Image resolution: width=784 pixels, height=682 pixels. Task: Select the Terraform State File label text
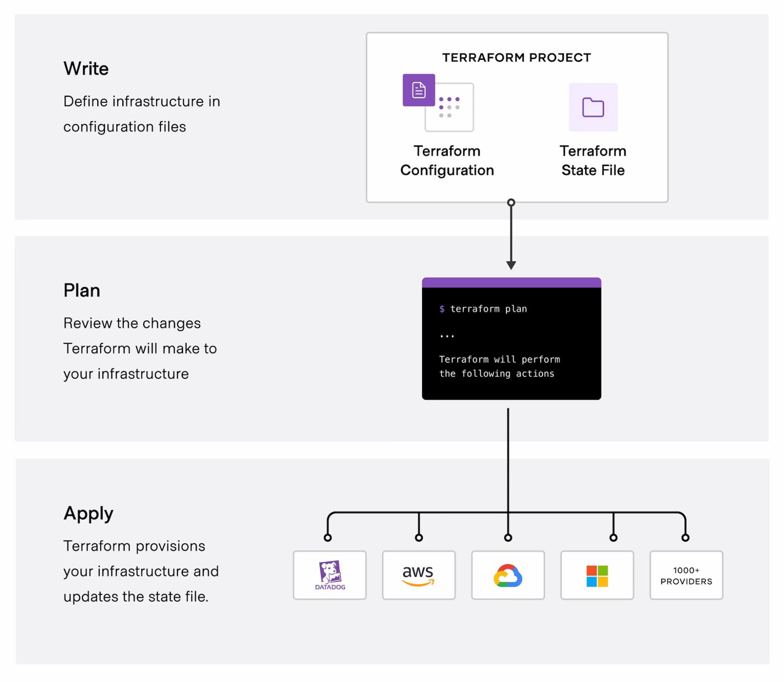tap(593, 160)
